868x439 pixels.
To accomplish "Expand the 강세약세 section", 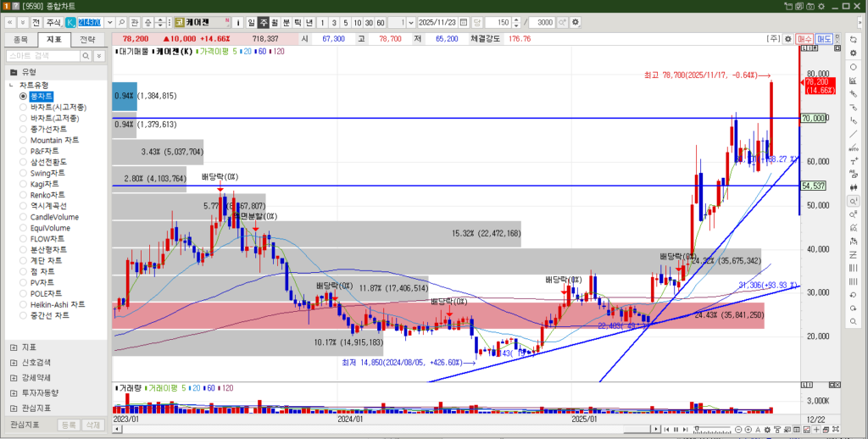I will pos(12,377).
